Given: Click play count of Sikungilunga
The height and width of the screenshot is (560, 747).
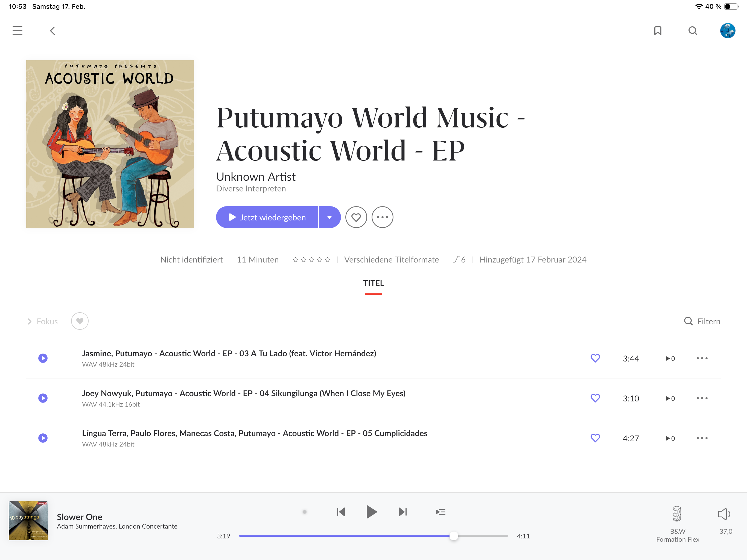Looking at the screenshot, I should click(x=670, y=398).
